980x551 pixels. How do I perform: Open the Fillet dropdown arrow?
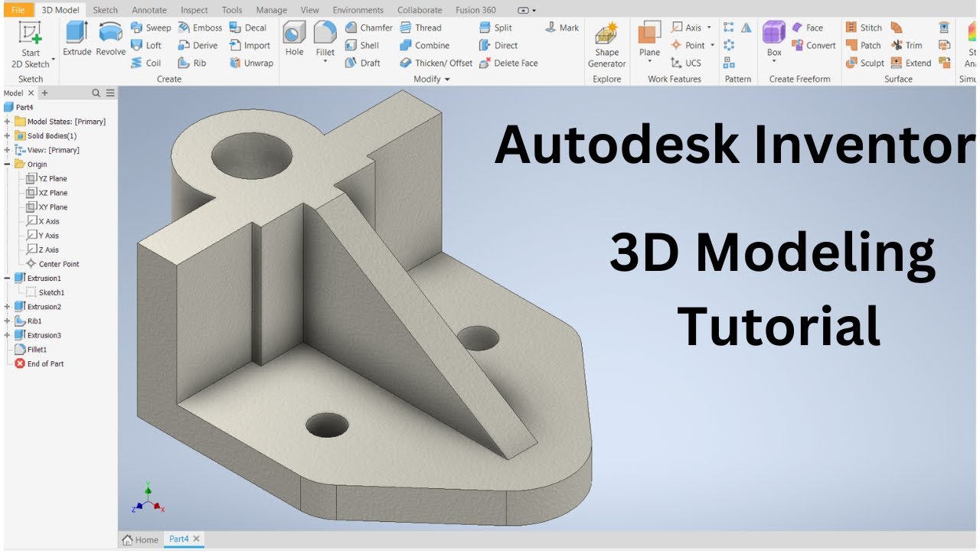(x=325, y=62)
